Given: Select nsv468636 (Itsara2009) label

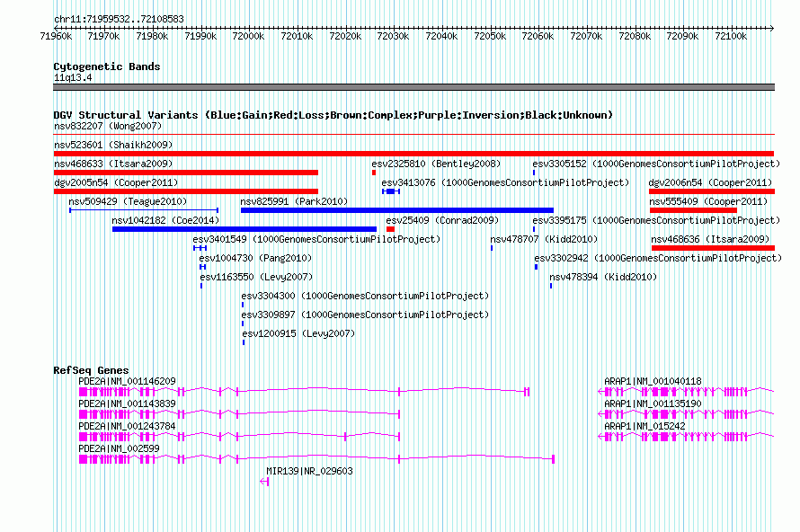Looking at the screenshot, I should tap(710, 239).
